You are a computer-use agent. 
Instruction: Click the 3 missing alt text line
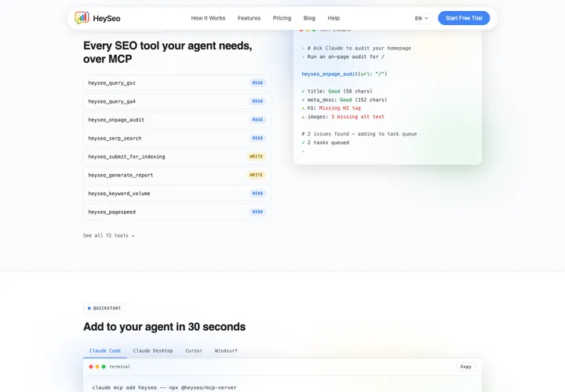point(343,117)
